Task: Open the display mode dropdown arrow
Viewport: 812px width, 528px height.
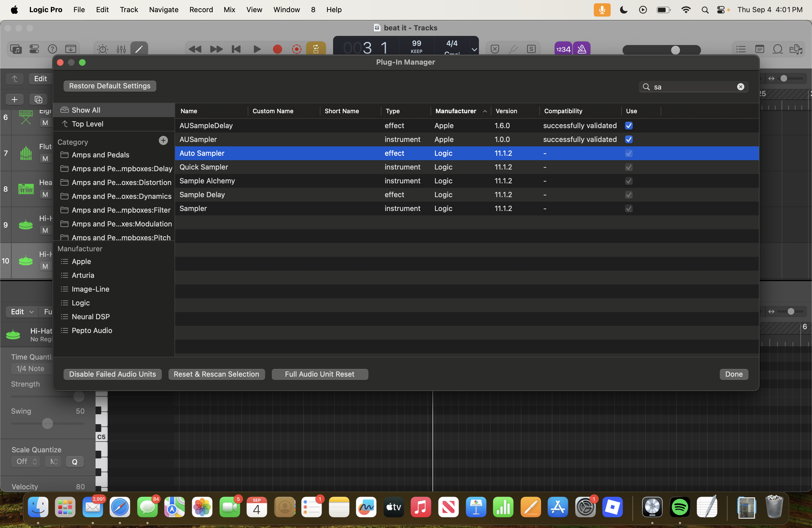Action: pos(474,49)
